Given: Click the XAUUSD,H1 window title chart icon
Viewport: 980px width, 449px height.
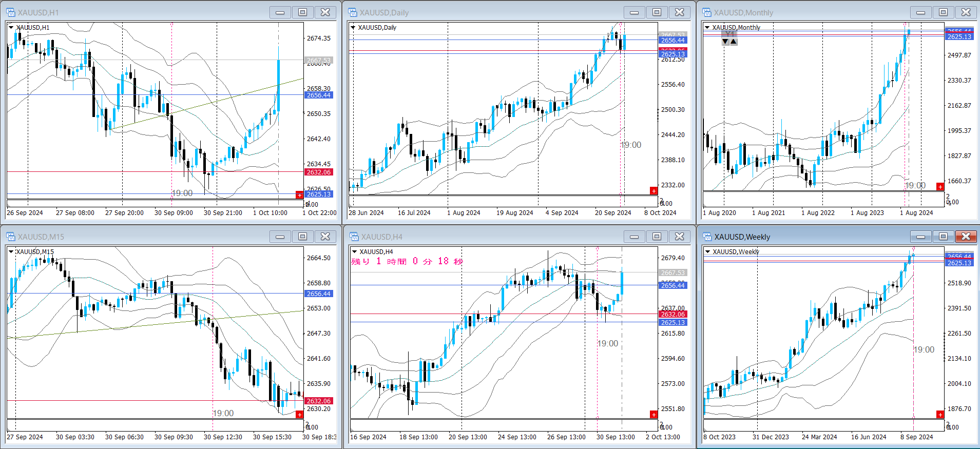Looking at the screenshot, I should point(11,12).
